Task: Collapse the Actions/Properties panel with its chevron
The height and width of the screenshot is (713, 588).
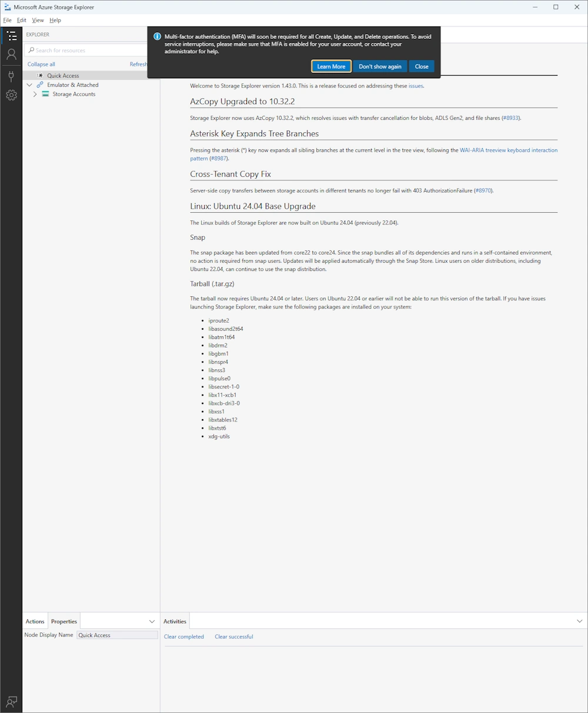Action: click(x=152, y=621)
